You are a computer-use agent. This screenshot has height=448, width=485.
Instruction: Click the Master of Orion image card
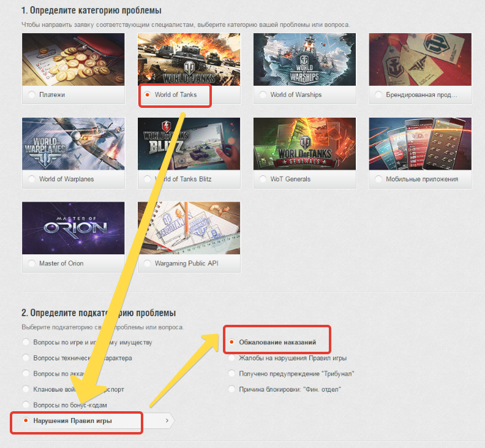pos(73,228)
